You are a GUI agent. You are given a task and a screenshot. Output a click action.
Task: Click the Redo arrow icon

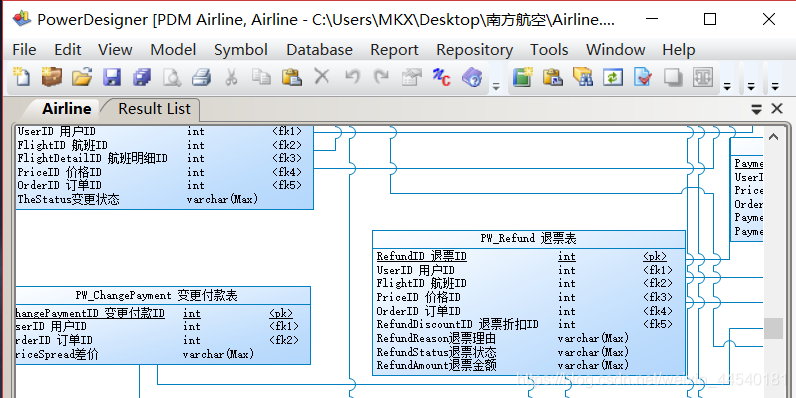point(381,77)
